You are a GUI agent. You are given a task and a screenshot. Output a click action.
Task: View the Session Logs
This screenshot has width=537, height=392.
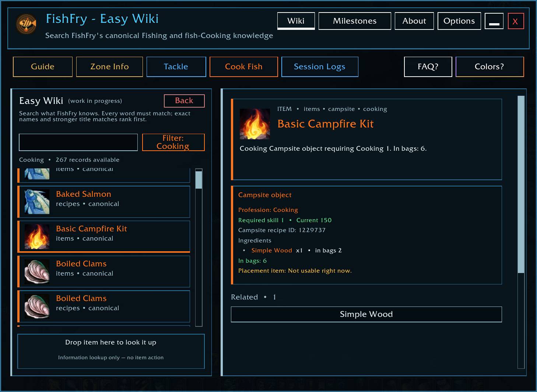click(320, 67)
